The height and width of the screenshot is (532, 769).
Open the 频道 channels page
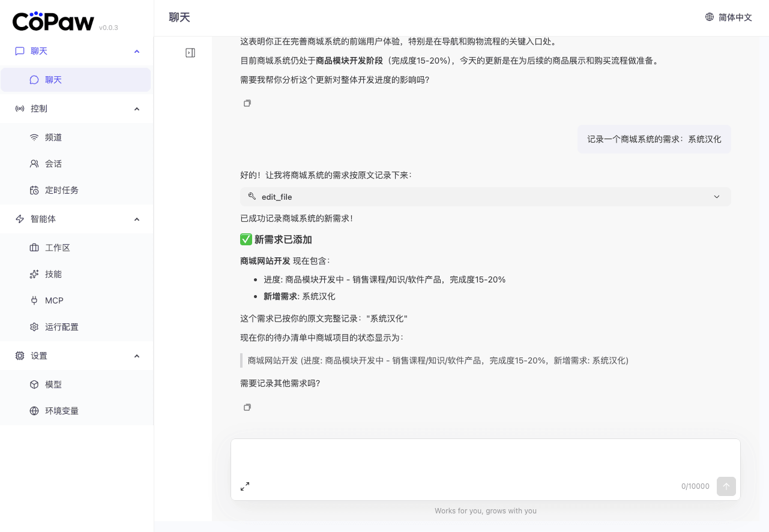click(53, 137)
